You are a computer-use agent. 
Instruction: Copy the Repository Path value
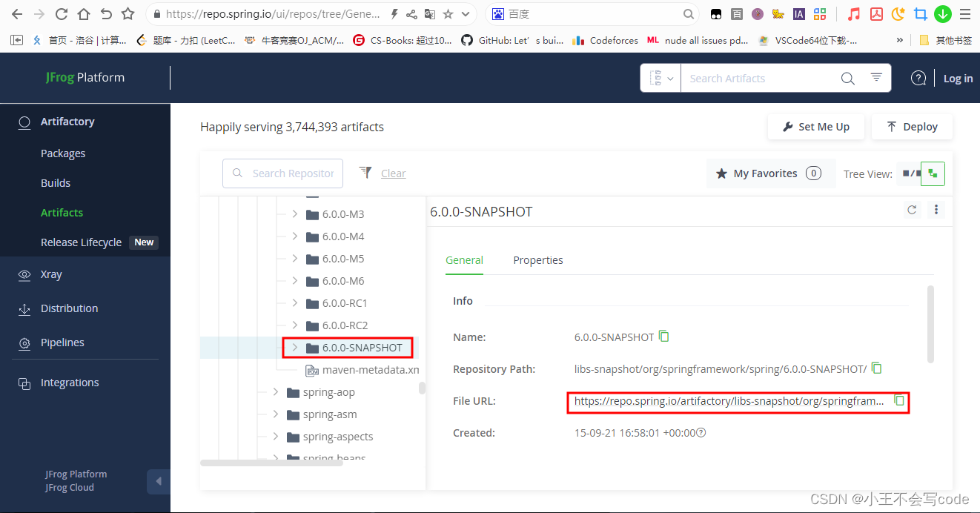coord(877,368)
